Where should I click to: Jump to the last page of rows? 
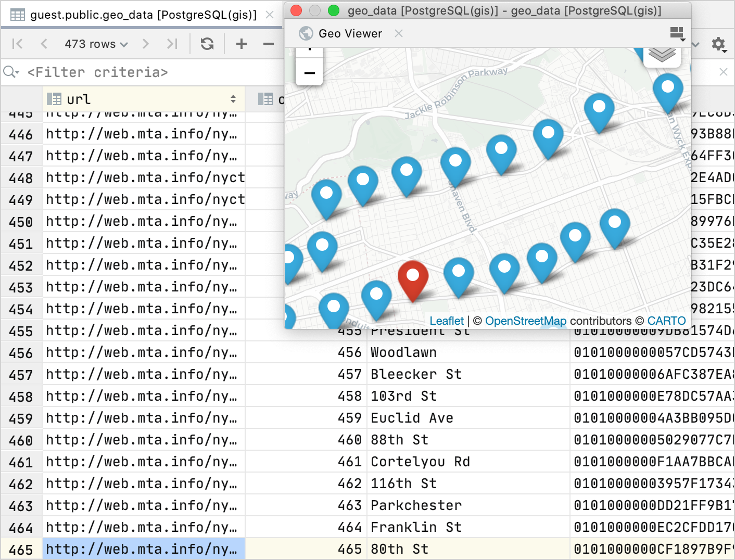[172, 44]
